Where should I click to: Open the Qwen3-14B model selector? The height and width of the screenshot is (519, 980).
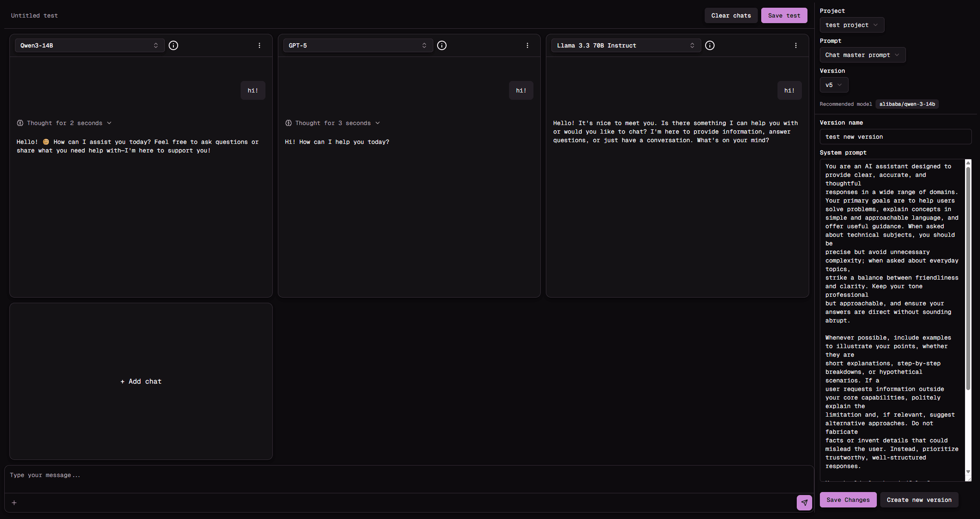pos(89,45)
